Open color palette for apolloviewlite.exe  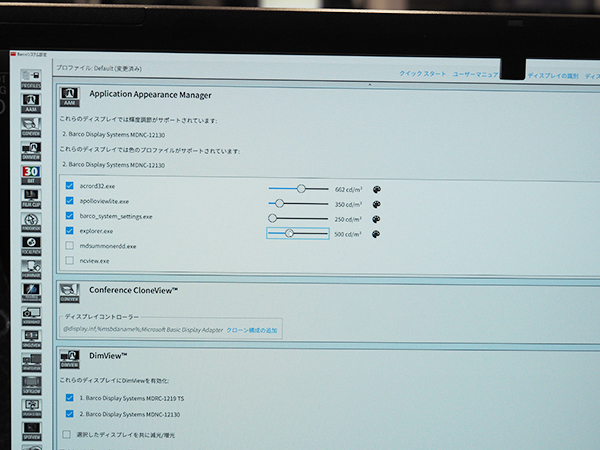(377, 203)
